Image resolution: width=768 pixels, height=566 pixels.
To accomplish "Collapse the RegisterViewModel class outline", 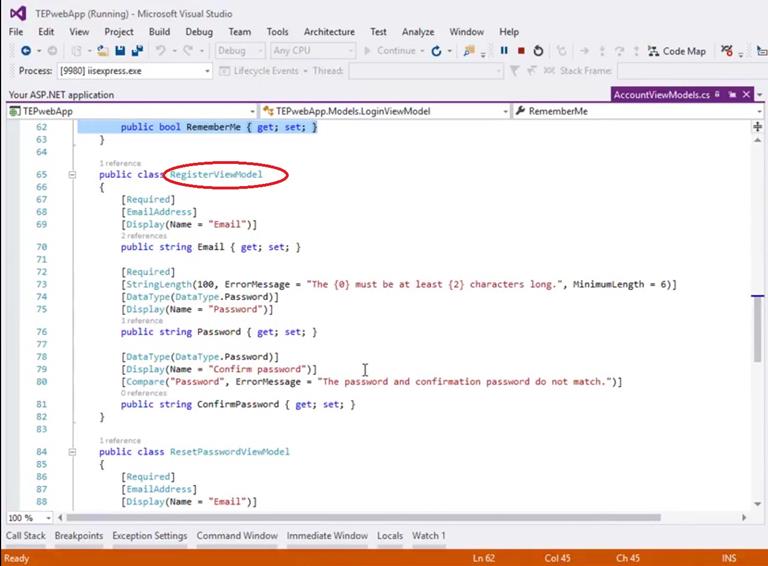I will point(72,175).
